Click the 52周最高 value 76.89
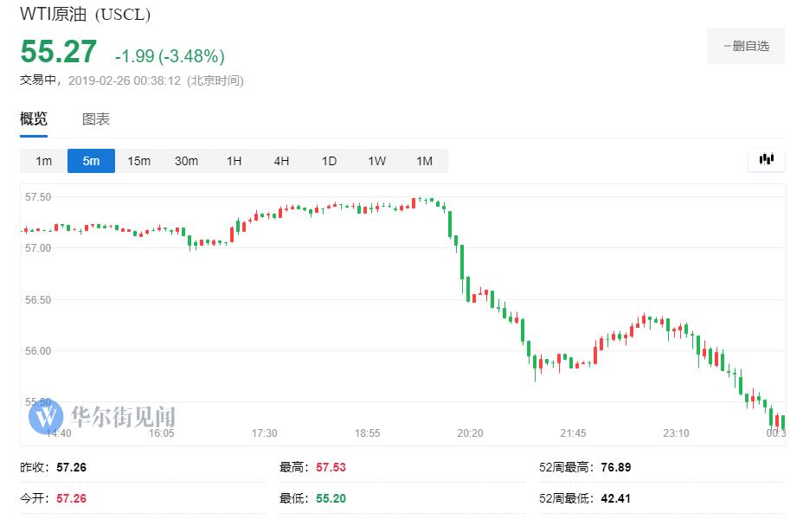 [615, 467]
